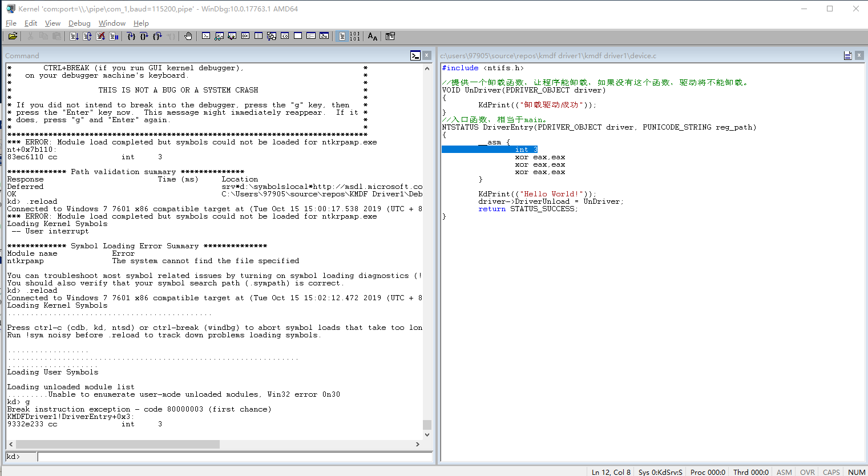Screen dimensions: 868x476
Task: Open the File menu
Action: click(x=11, y=23)
